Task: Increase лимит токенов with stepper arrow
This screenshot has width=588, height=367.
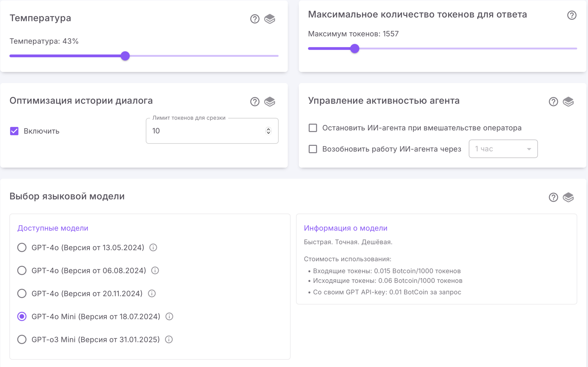Action: click(x=268, y=129)
